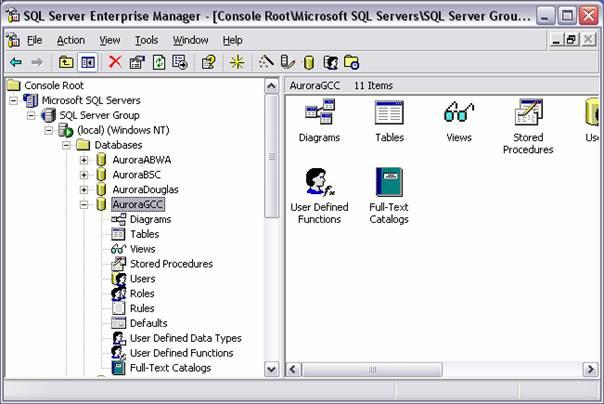The height and width of the screenshot is (404, 604).
Task: Select Views node in the tree
Action: click(x=143, y=249)
